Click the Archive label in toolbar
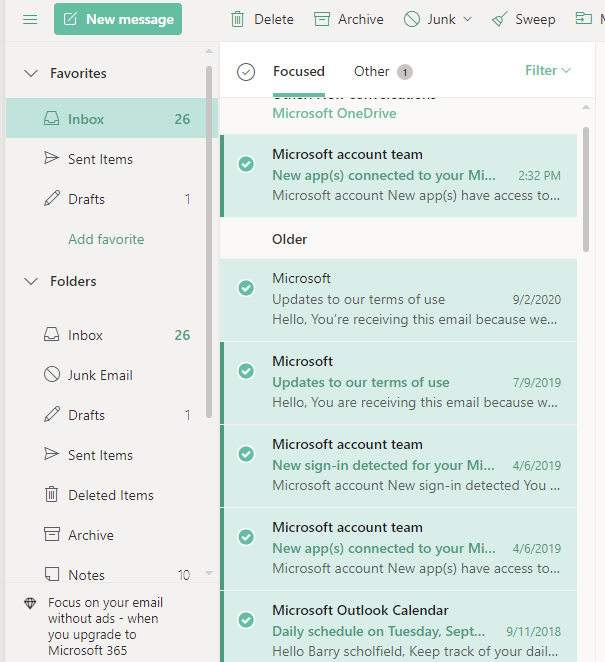Screen dimensions: 605x662 coord(361,19)
